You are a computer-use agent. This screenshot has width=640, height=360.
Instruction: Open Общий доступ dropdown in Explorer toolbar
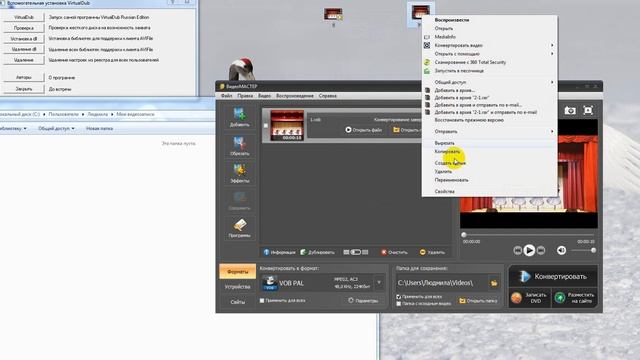click(56, 129)
